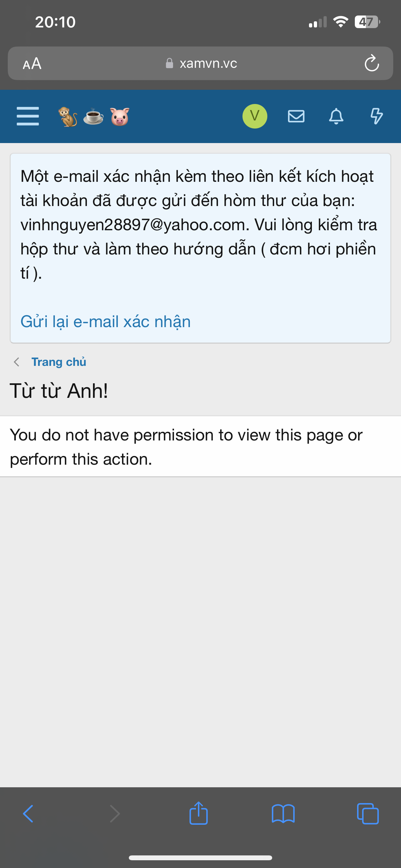Viewport: 401px width, 868px height.
Task: Open the Safari share sheet
Action: point(199,813)
